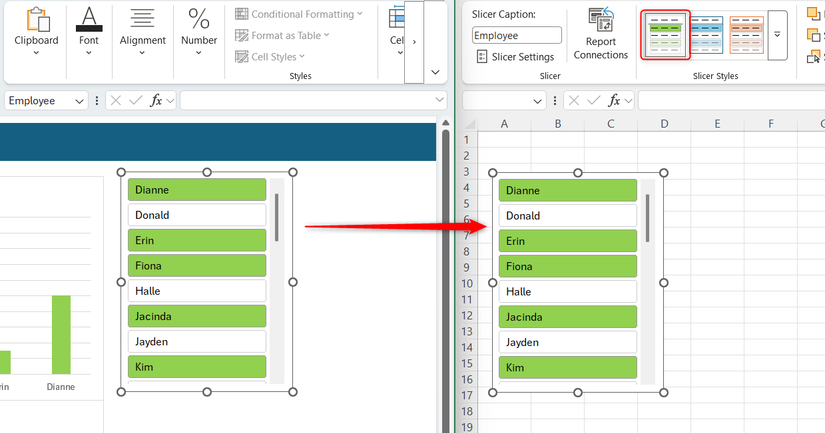The image size is (825, 433).
Task: Select column B header
Action: 558,124
